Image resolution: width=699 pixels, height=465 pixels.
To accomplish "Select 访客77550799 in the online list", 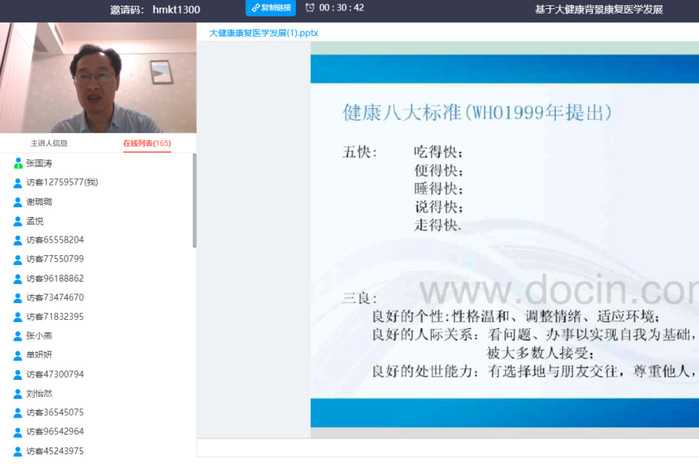I will click(x=55, y=259).
